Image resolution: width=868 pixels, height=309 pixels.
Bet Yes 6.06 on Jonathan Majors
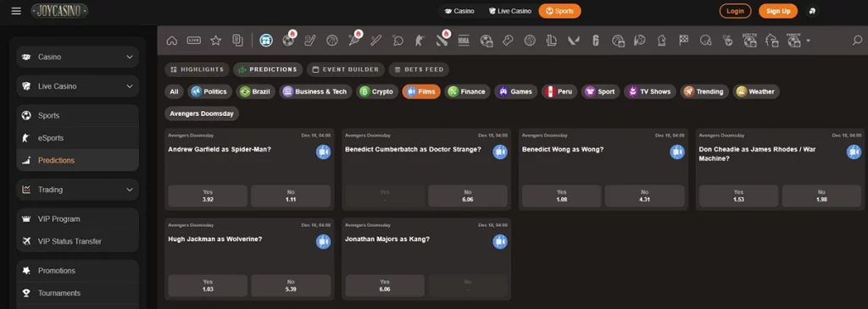[385, 286]
